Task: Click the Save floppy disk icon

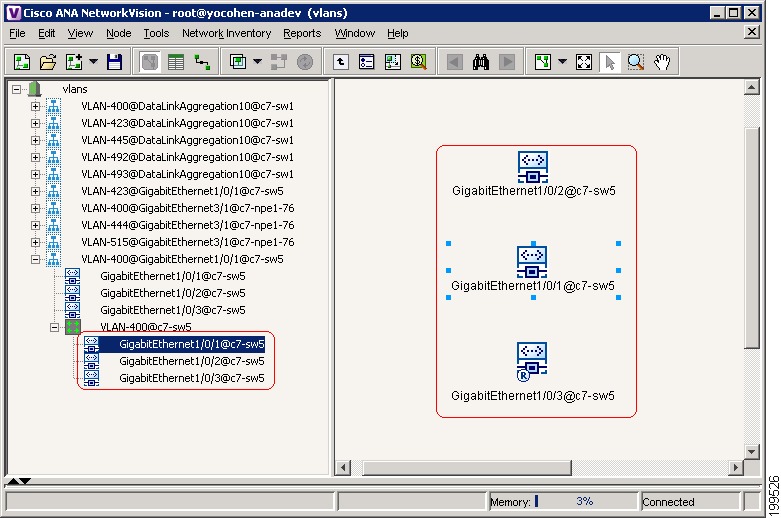Action: (x=115, y=62)
